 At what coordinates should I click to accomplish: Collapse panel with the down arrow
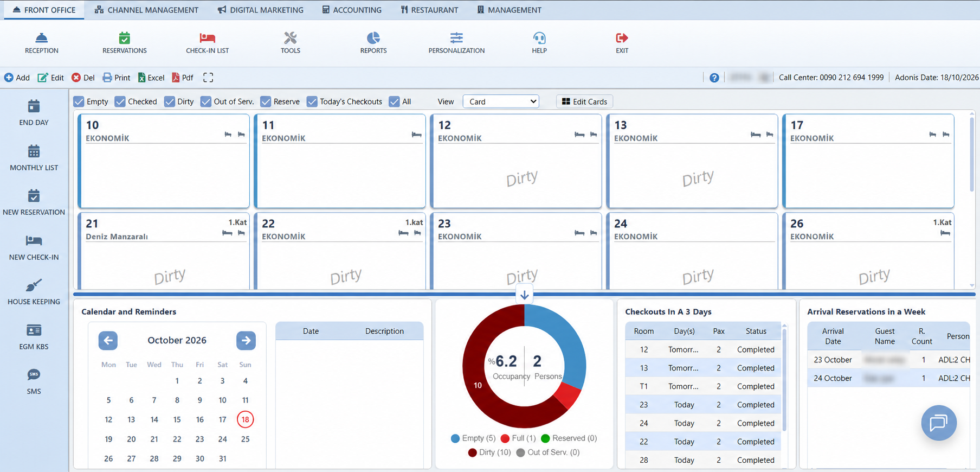(524, 295)
